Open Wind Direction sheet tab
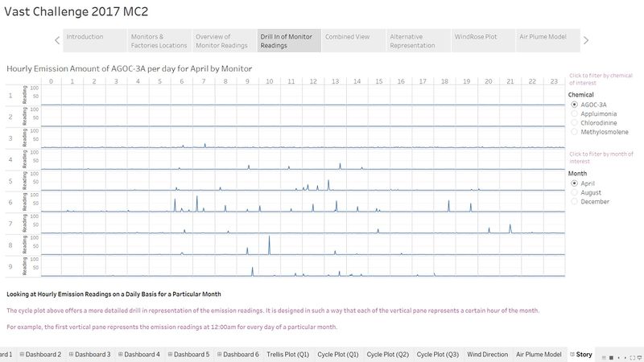This screenshot has height=362, width=644. point(488,354)
